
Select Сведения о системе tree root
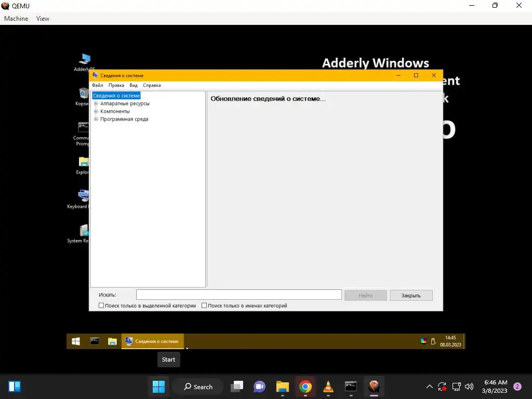pyautogui.click(x=116, y=96)
